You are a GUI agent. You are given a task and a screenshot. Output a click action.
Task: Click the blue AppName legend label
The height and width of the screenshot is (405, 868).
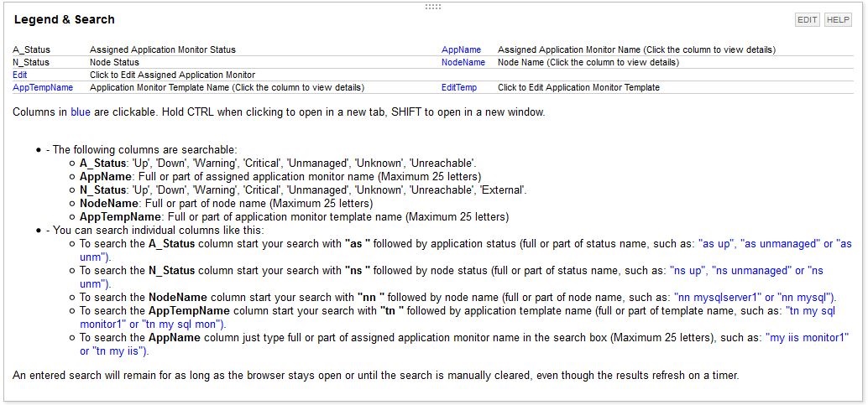pyautogui.click(x=461, y=49)
